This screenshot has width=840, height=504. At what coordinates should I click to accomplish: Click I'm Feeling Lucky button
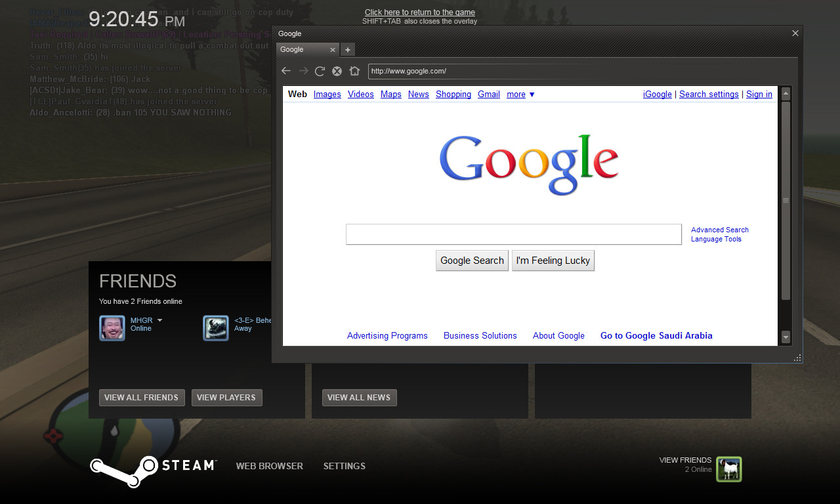tap(553, 261)
